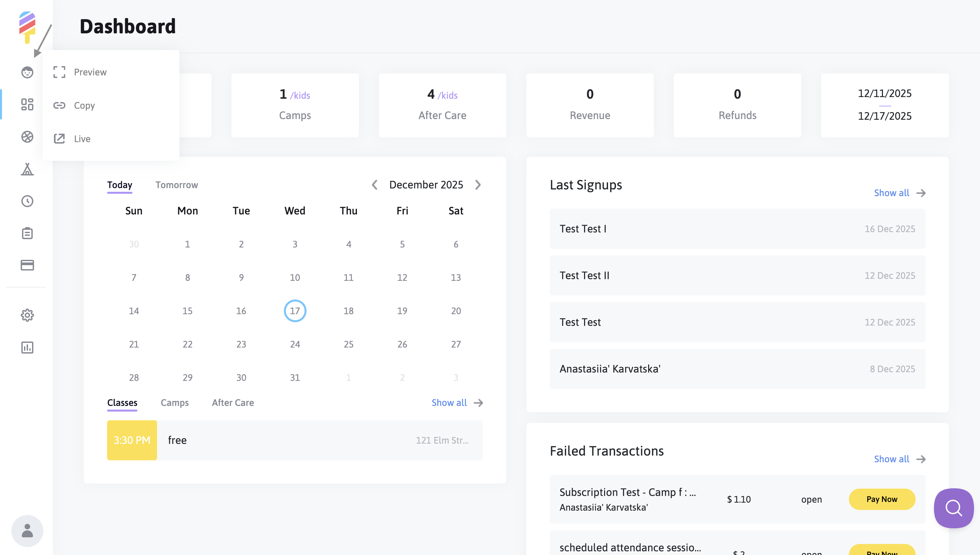Select Preview from the popup menu
Viewport: 980px width, 555px height.
pos(90,72)
